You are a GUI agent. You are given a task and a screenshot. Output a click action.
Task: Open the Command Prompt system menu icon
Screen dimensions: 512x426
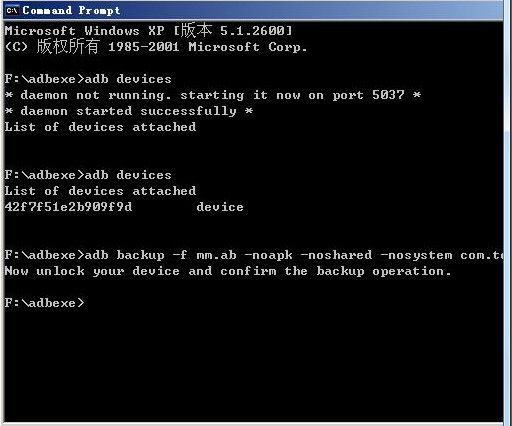tap(12, 10)
